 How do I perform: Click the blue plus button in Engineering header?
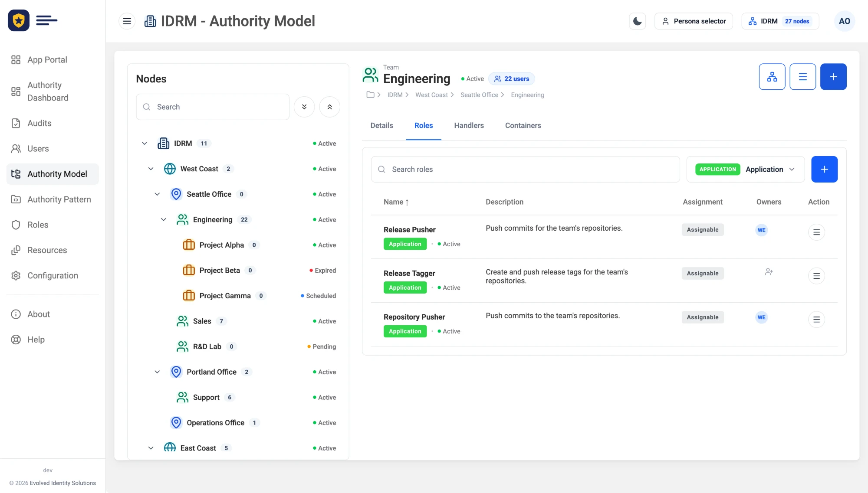point(833,77)
